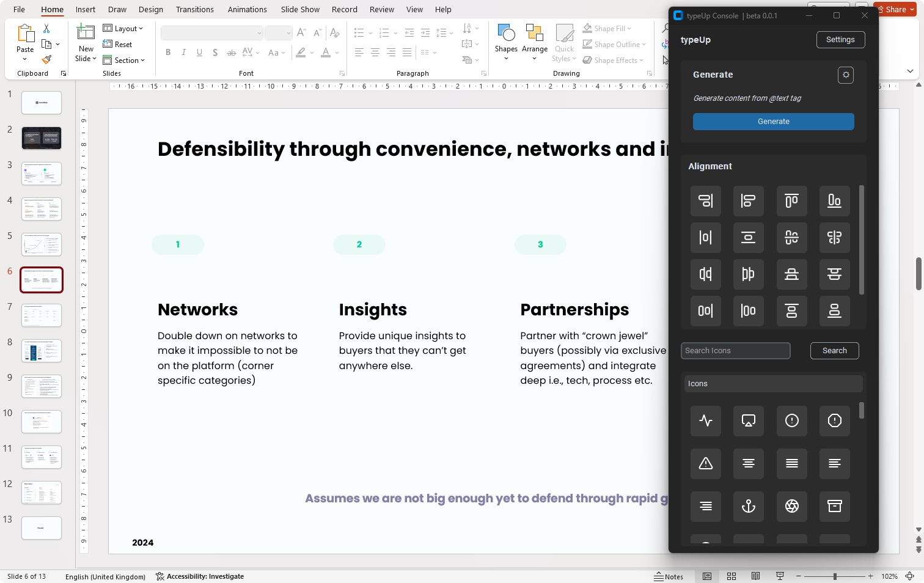Expand the Layout dropdown

[123, 29]
